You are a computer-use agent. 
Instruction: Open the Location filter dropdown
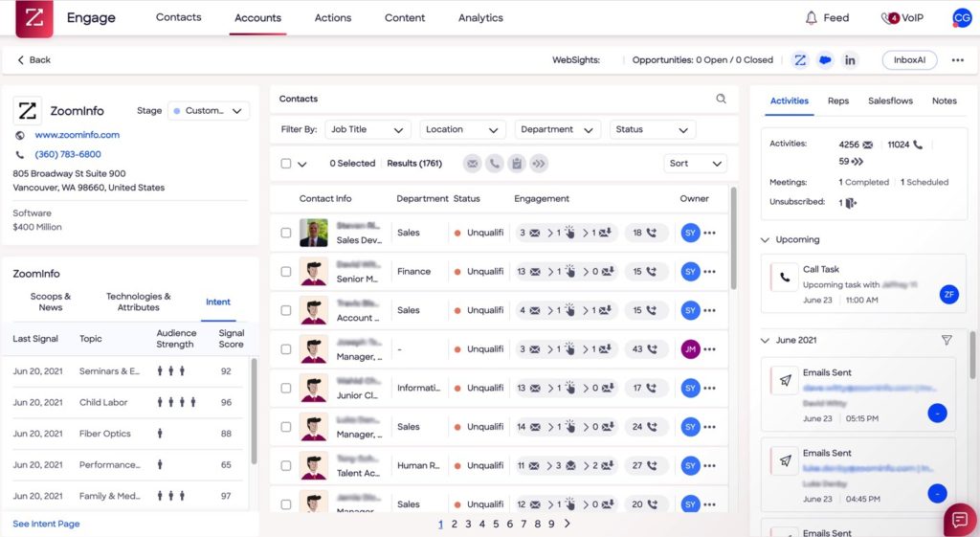pos(462,129)
